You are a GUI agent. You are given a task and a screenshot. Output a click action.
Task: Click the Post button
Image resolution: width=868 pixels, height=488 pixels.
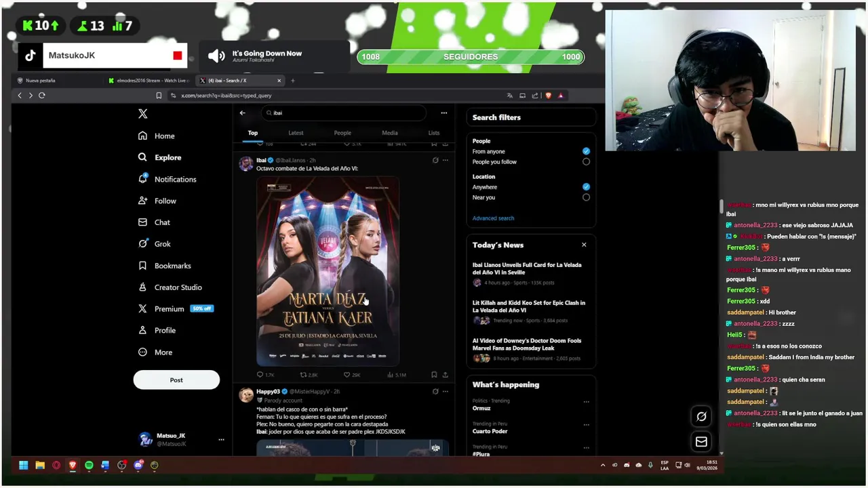pyautogui.click(x=176, y=380)
